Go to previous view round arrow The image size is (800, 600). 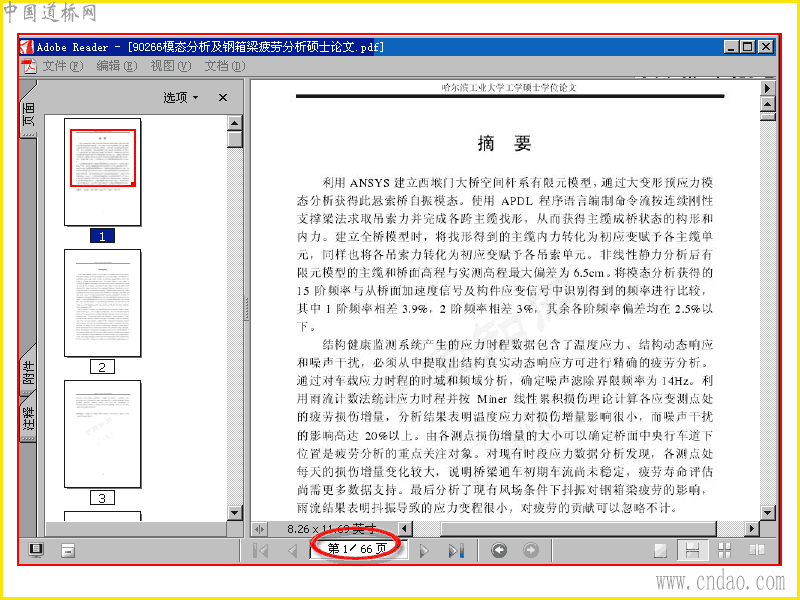pyautogui.click(x=499, y=551)
